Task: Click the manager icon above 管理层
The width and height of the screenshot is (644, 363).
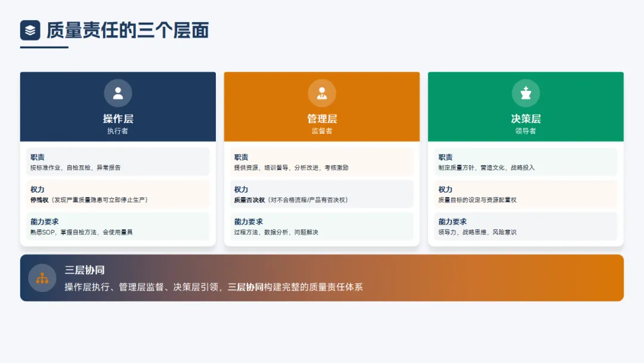Action: 321,93
